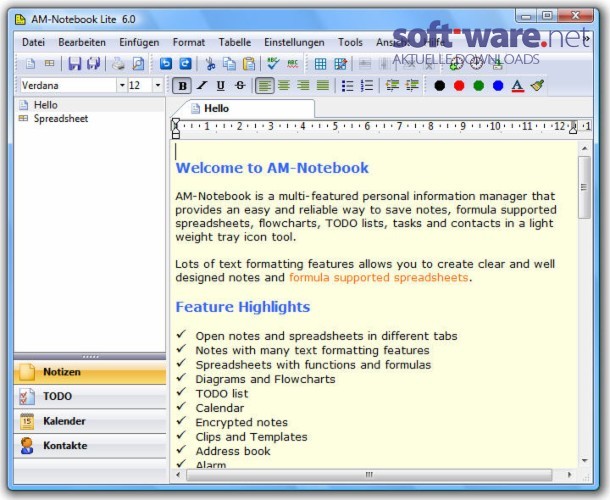
Task: Open the font name dropdown
Action: (122, 85)
